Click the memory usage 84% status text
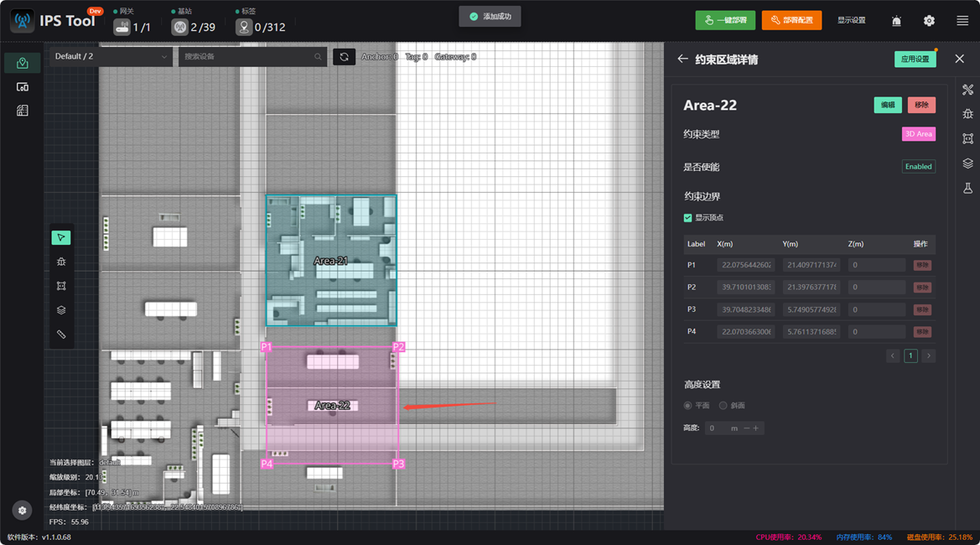The height and width of the screenshot is (545, 980). pos(864,537)
